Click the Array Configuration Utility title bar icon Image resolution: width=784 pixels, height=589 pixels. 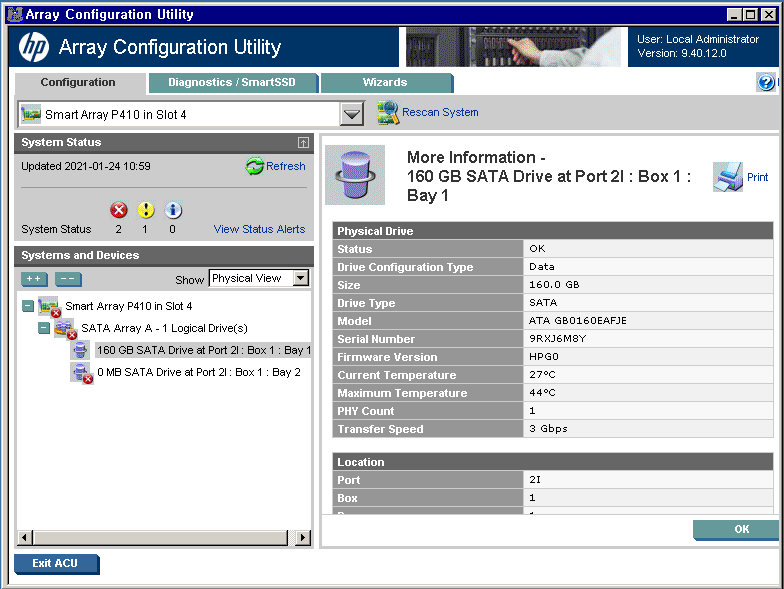(15, 14)
